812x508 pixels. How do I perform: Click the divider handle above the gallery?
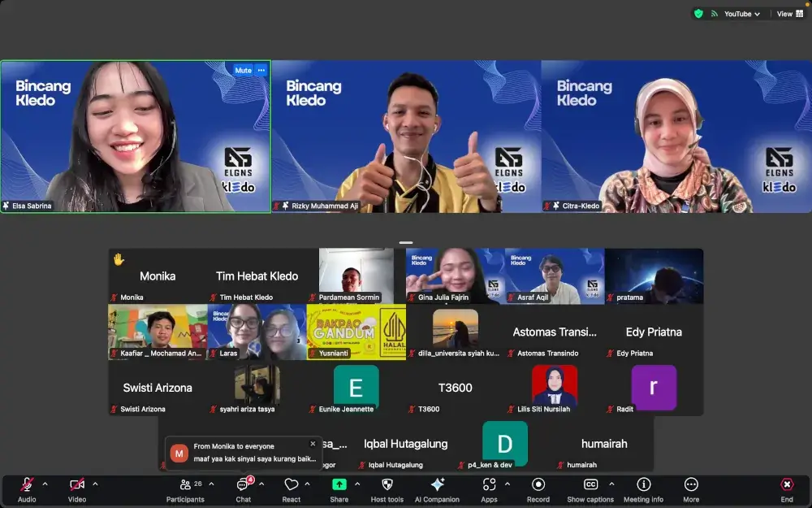(406, 242)
